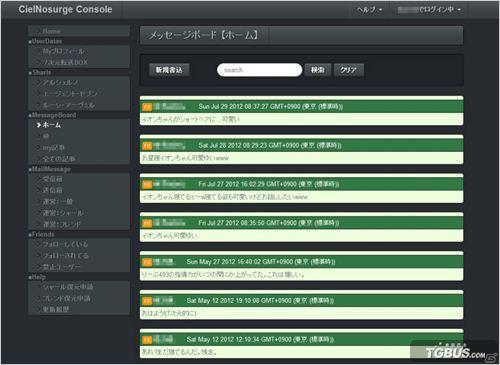Image resolution: width=500 pixels, height=365 pixels.
Task: Open the ログイン中 account dropdown
Action: click(x=429, y=9)
